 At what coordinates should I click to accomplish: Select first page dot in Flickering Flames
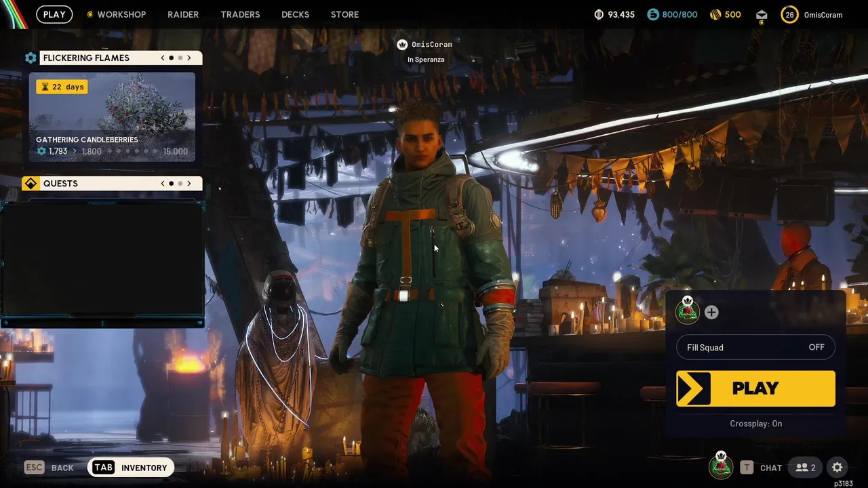point(171,58)
